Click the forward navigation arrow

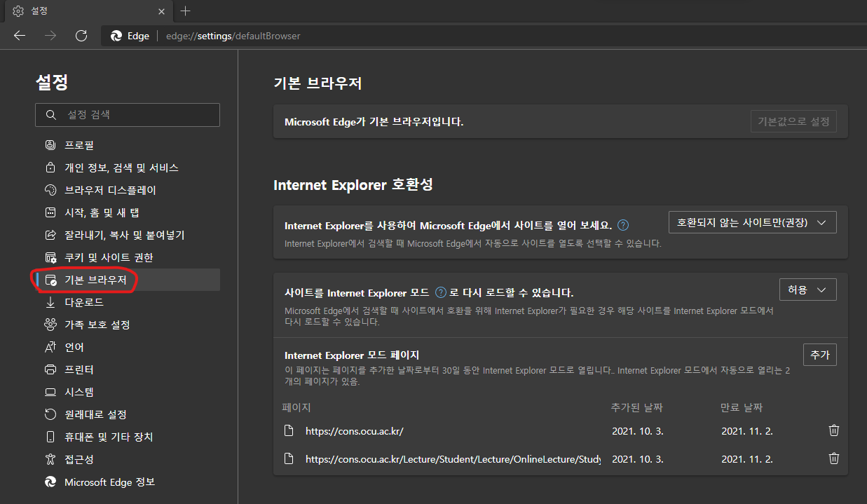point(50,36)
